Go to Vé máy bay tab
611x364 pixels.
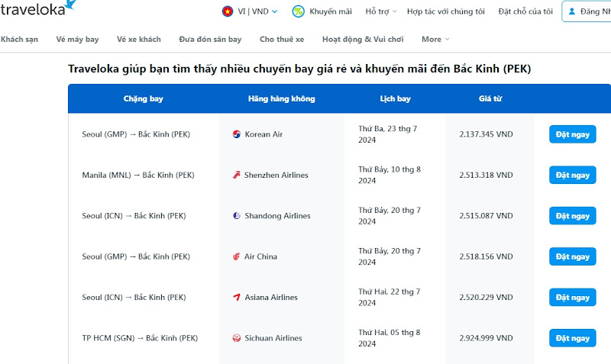[78, 40]
